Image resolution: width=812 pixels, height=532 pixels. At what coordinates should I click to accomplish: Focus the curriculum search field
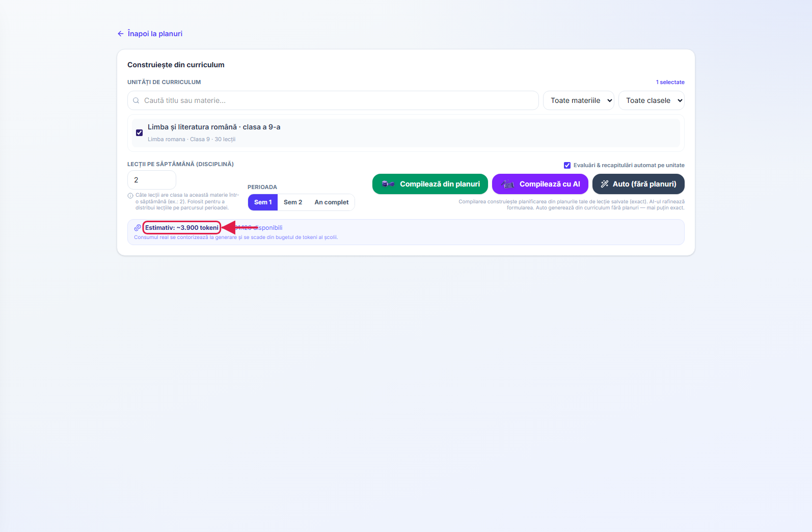(333, 100)
